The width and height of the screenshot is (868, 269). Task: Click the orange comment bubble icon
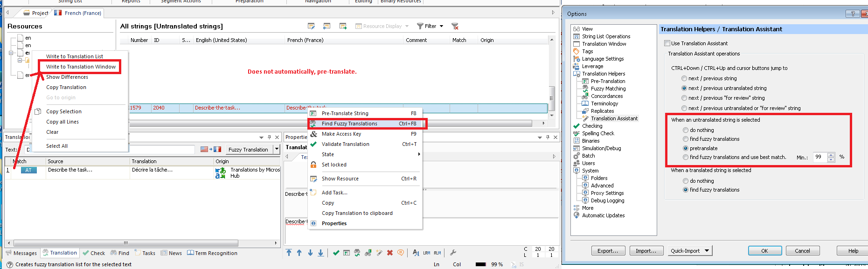401,253
